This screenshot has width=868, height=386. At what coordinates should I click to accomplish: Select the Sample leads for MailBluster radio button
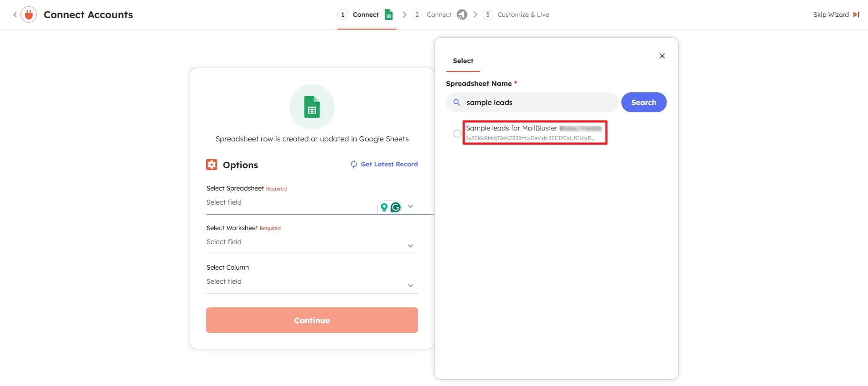coord(457,134)
